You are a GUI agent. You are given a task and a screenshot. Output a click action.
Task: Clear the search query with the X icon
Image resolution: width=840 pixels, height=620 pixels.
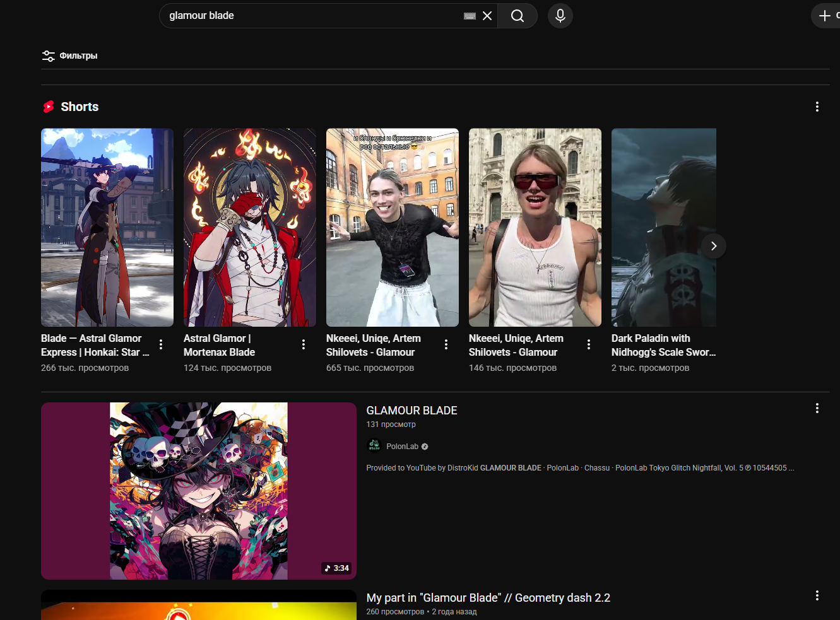click(487, 16)
